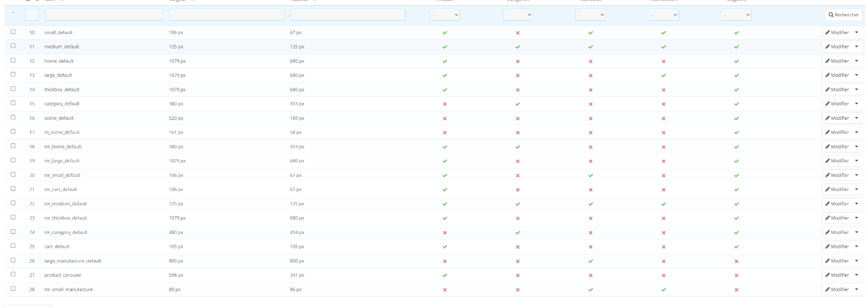Click Produits cross icon for scene_default
The height and width of the screenshot is (308, 868).
445,118
